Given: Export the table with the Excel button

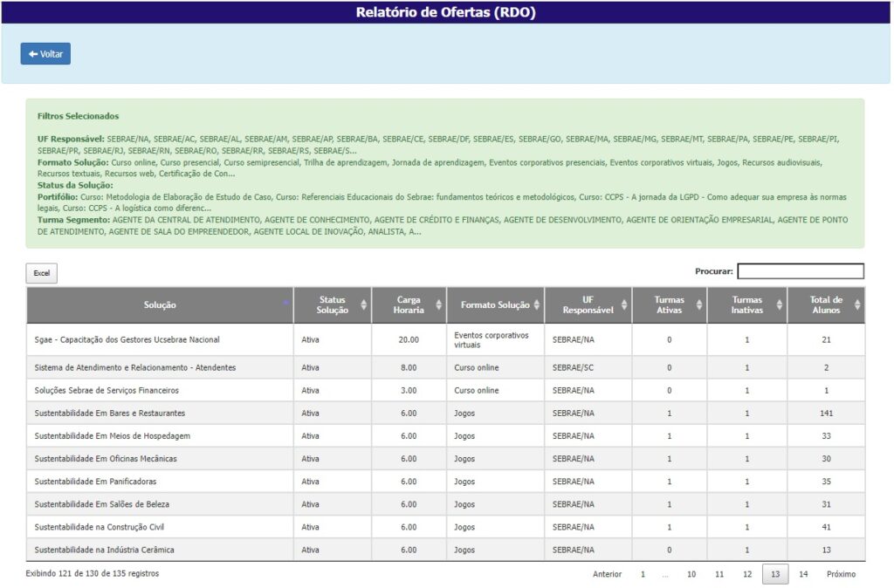Looking at the screenshot, I should [x=41, y=274].
